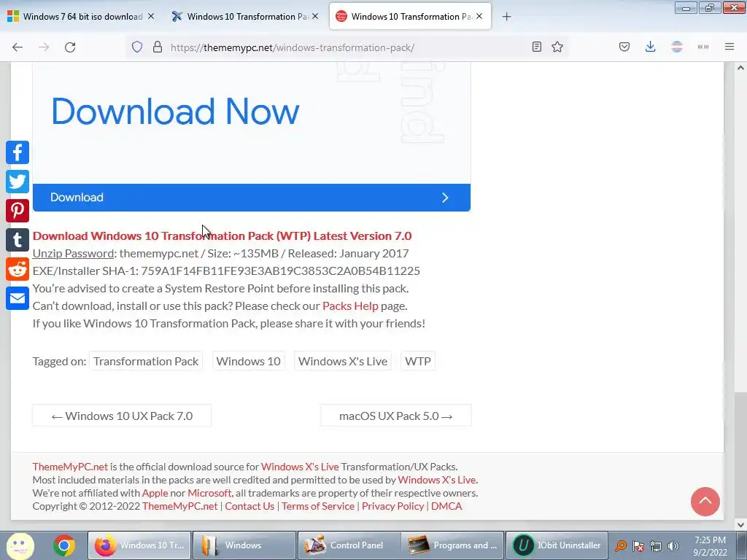
Task: Go to Windows 10 UX Pack 7.0 post
Action: pos(122,416)
